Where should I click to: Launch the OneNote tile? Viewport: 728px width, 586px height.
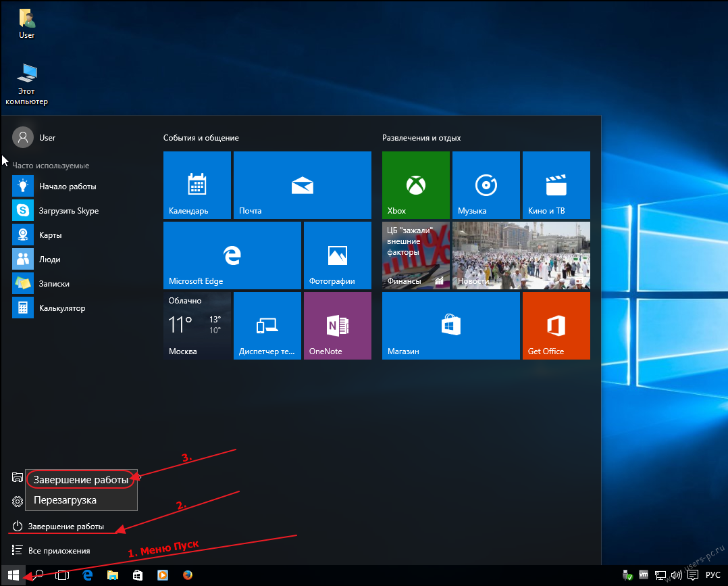(338, 325)
